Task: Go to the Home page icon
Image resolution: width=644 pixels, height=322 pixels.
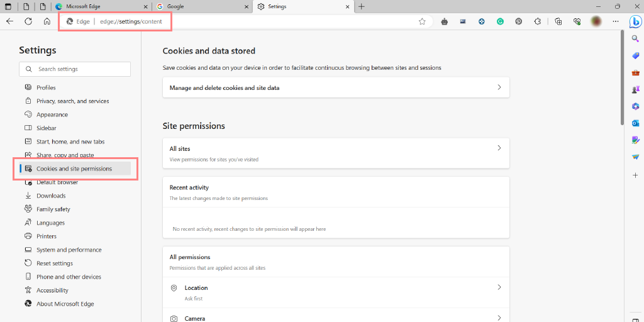Action: click(x=47, y=21)
